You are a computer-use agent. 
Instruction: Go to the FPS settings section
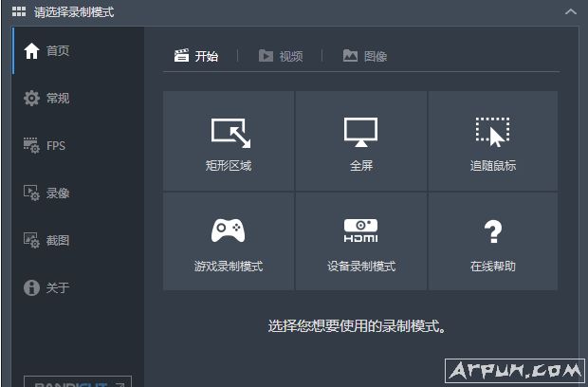[x=55, y=145]
